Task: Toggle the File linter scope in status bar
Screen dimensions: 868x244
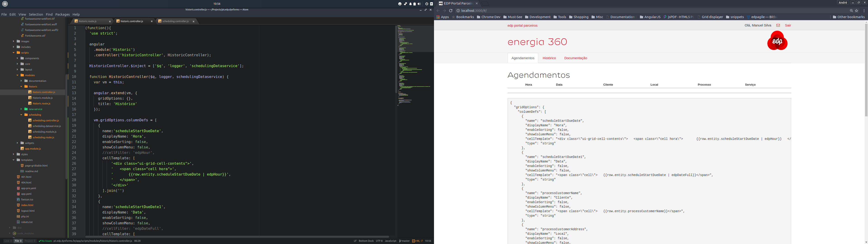Action: (x=18, y=241)
